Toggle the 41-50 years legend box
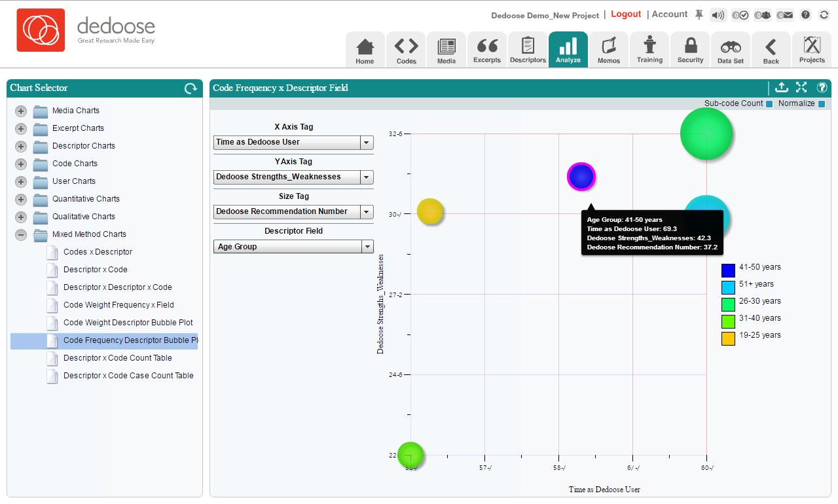Image resolution: width=838 pixels, height=504 pixels. click(728, 270)
